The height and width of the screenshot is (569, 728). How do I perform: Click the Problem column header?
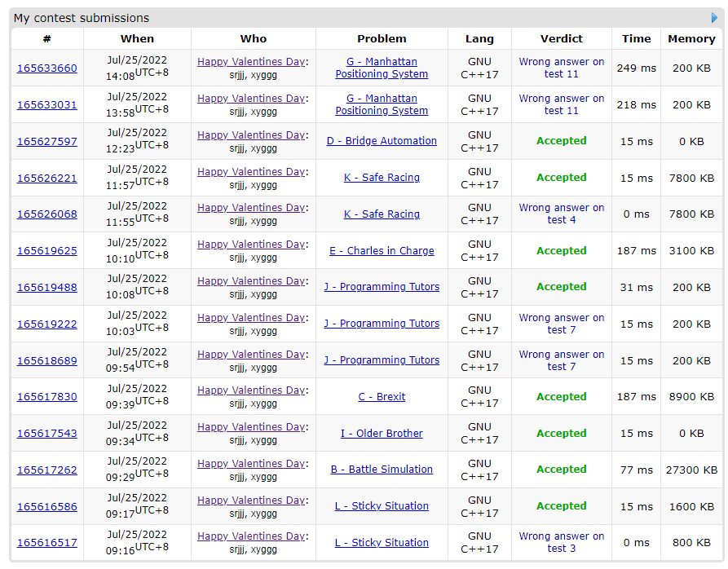[382, 38]
